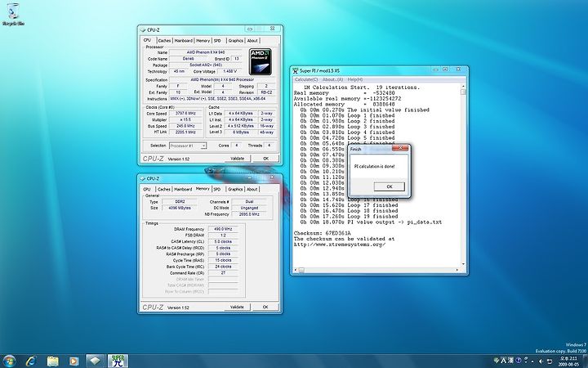Open Windows Media Player taskbar icon
Image resolution: width=588 pixels, height=368 pixels.
73,361
